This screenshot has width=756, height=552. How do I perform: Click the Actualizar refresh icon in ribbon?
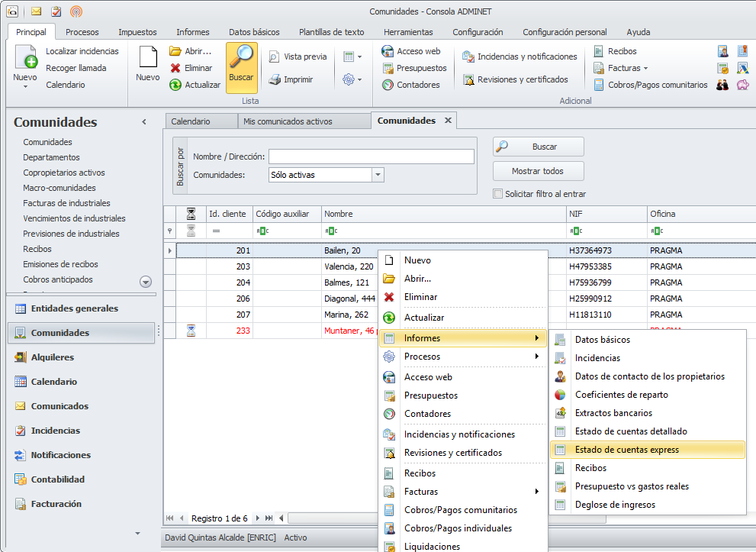pos(175,85)
